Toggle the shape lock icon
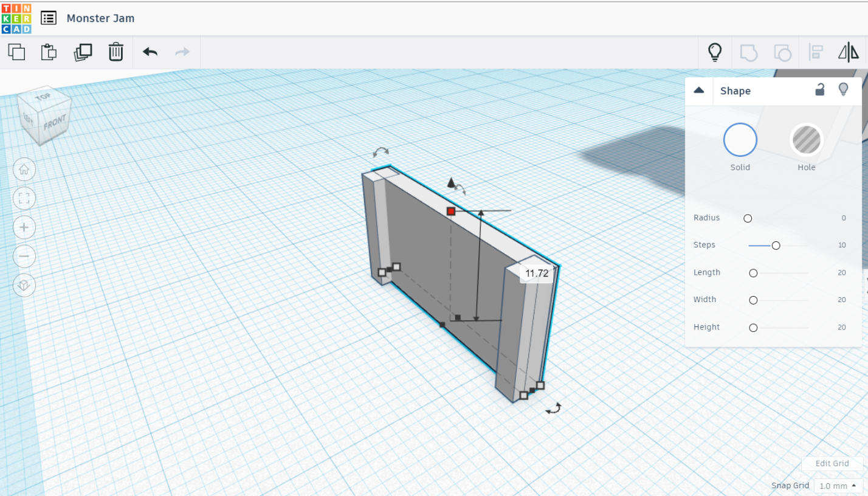Viewport: 868px width, 496px height. (x=820, y=90)
